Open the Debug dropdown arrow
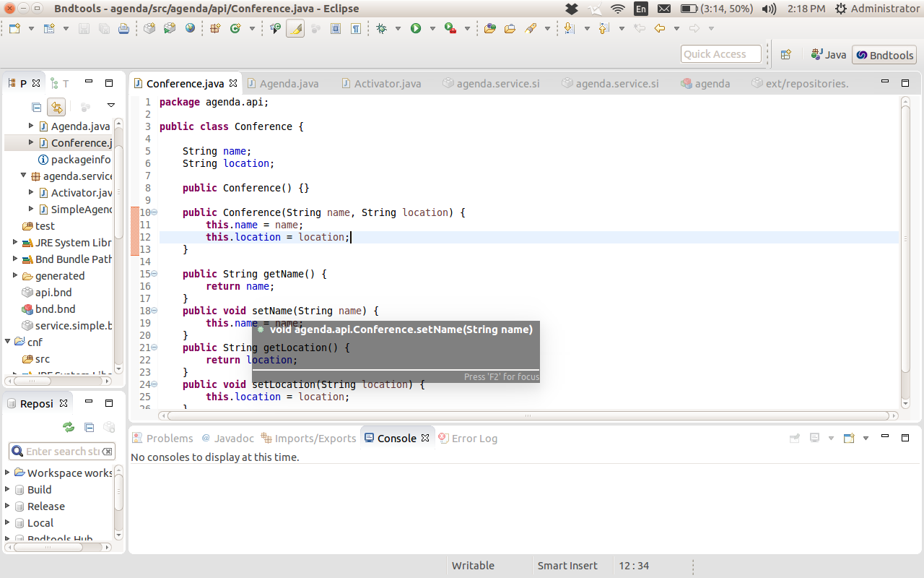Viewport: 924px width, 578px height. pos(398,29)
